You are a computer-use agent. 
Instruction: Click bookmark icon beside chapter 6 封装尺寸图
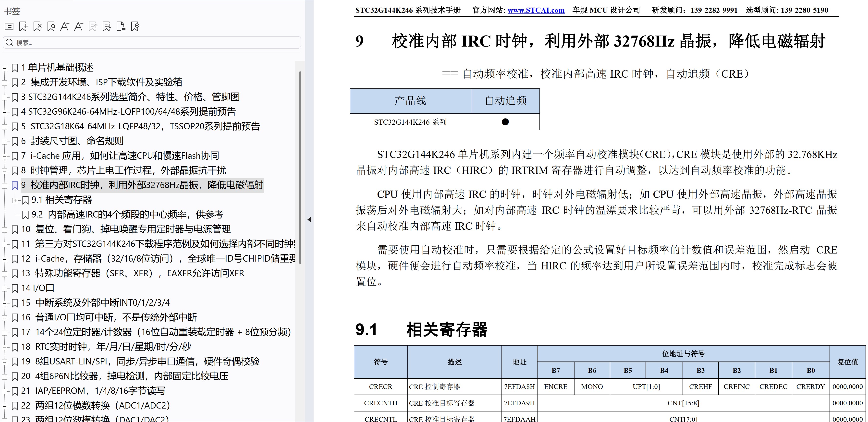(x=15, y=141)
